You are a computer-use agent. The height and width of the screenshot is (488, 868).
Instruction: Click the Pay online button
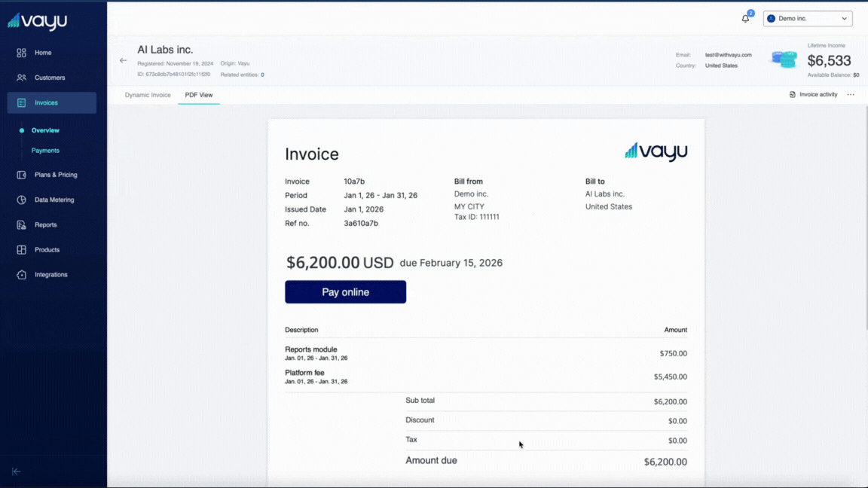pyautogui.click(x=345, y=291)
